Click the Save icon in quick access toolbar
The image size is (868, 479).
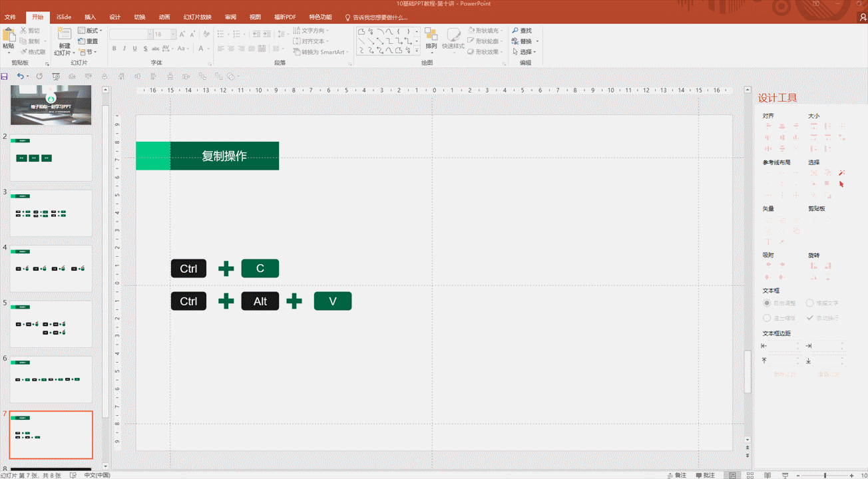[5, 77]
